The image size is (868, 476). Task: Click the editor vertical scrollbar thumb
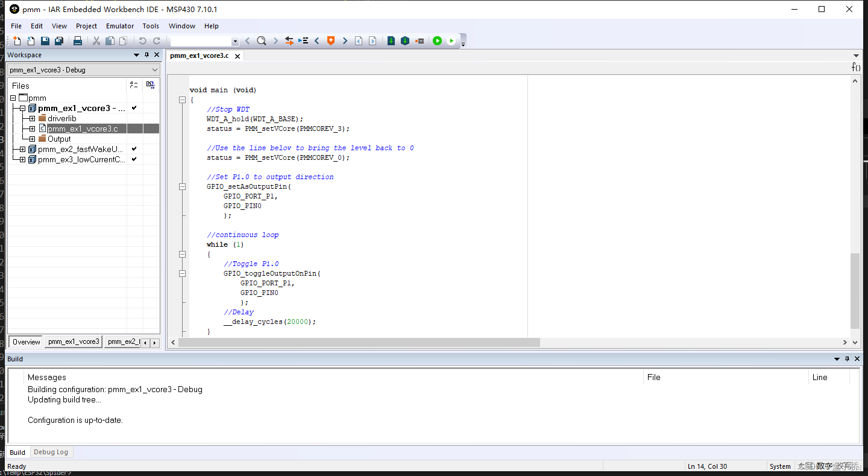(x=855, y=291)
